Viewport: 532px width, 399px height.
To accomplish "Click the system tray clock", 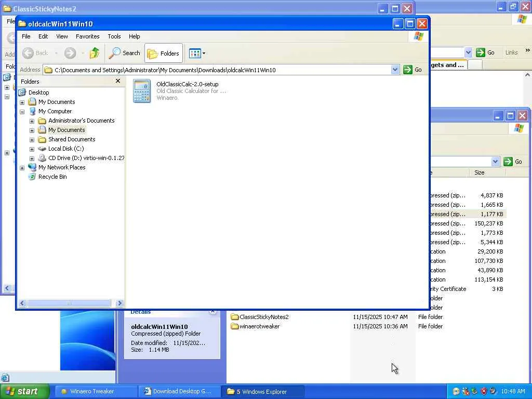I will click(x=513, y=391).
